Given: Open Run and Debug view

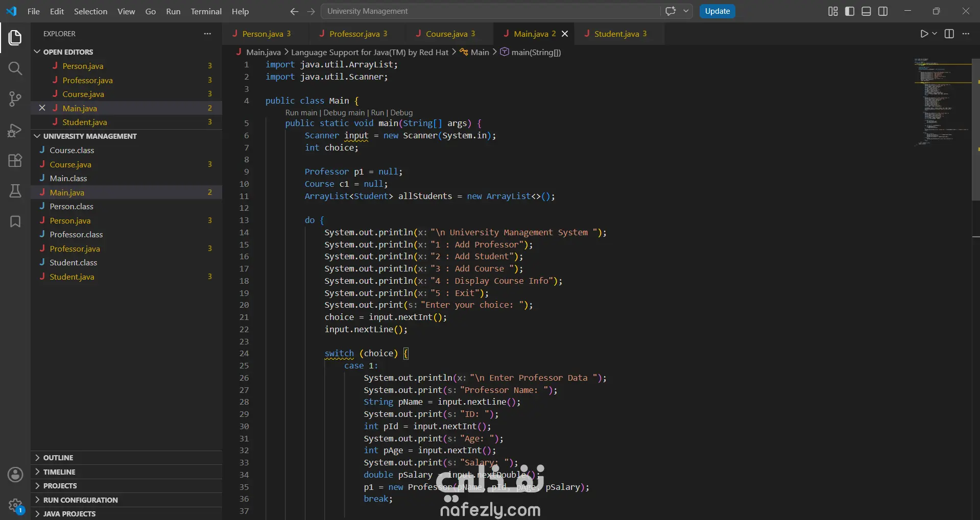Looking at the screenshot, I should pos(15,130).
